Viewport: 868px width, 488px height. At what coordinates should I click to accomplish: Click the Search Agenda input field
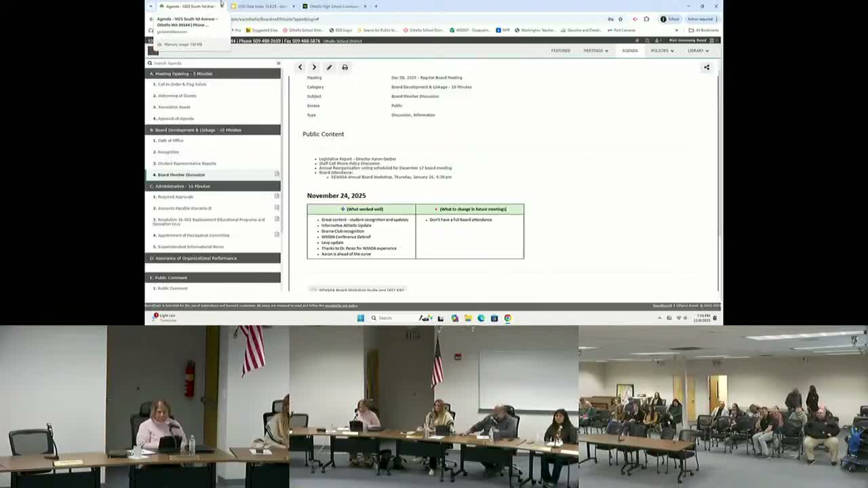click(203, 62)
